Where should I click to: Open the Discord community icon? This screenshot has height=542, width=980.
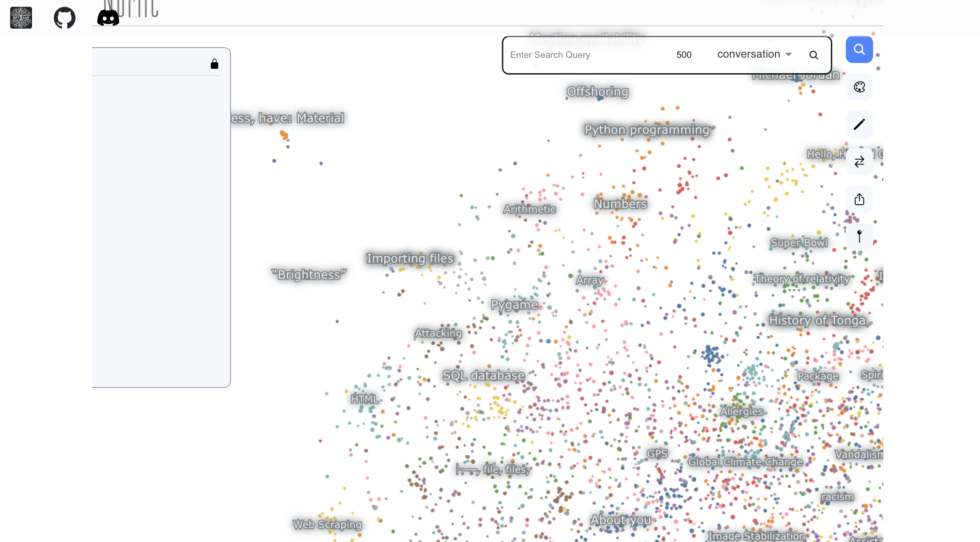(108, 17)
